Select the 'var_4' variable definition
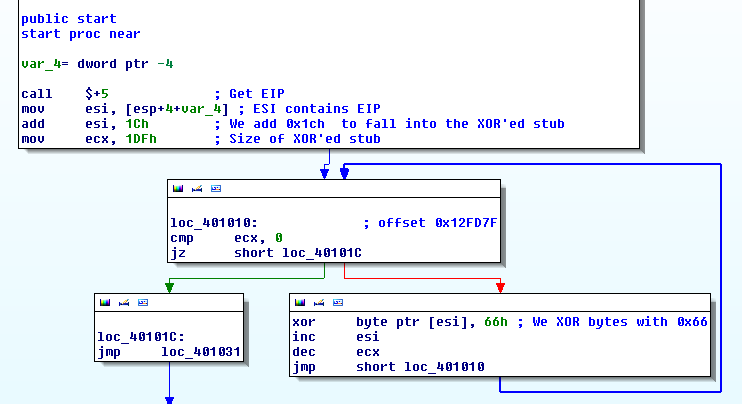Screen dimensions: 742x404 38,63
